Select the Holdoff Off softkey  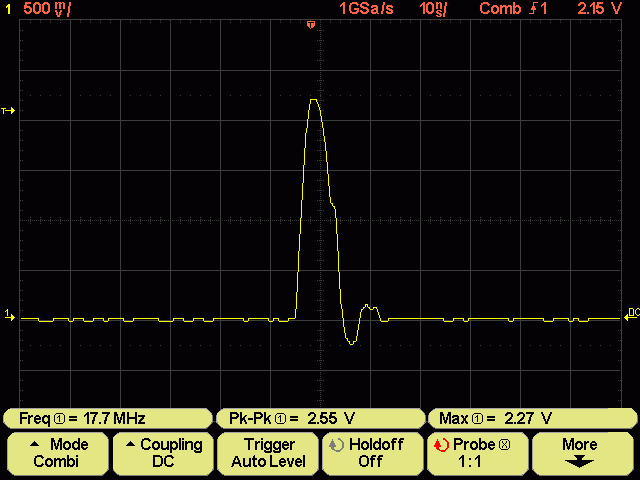373,453
